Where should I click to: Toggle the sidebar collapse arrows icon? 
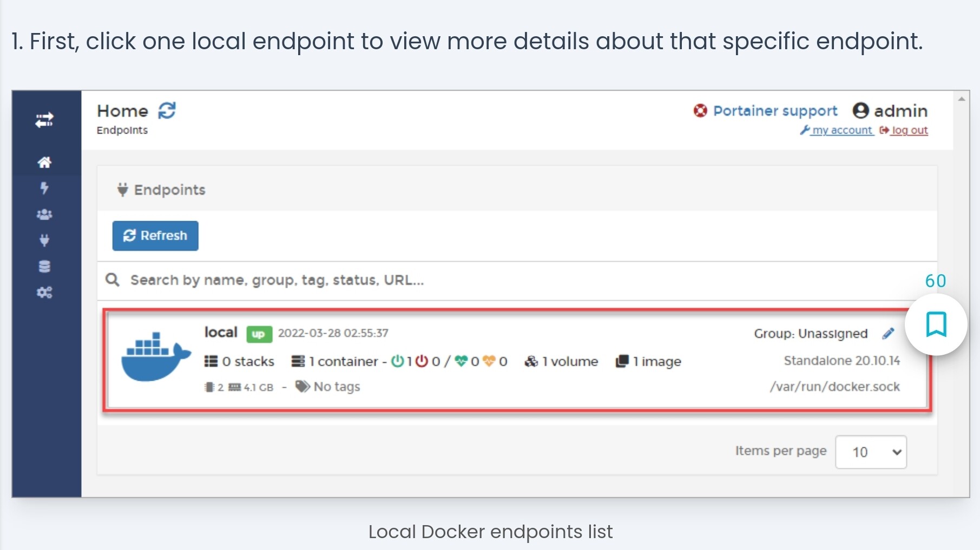coord(44,120)
